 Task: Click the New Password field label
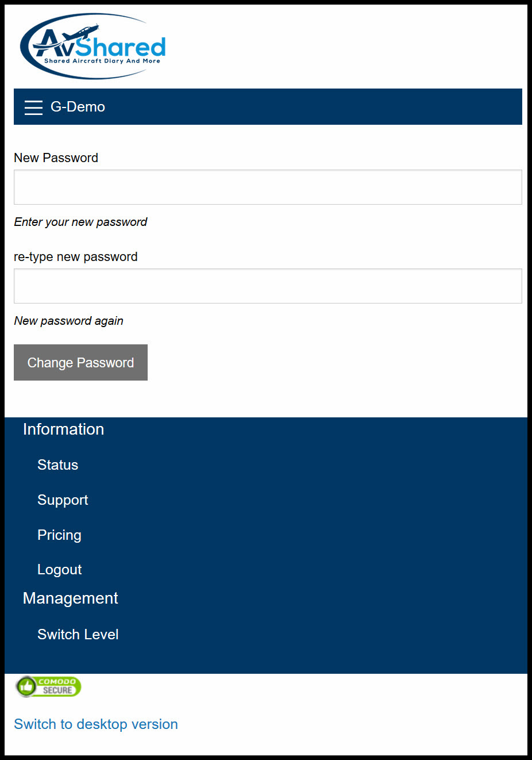[56, 158]
